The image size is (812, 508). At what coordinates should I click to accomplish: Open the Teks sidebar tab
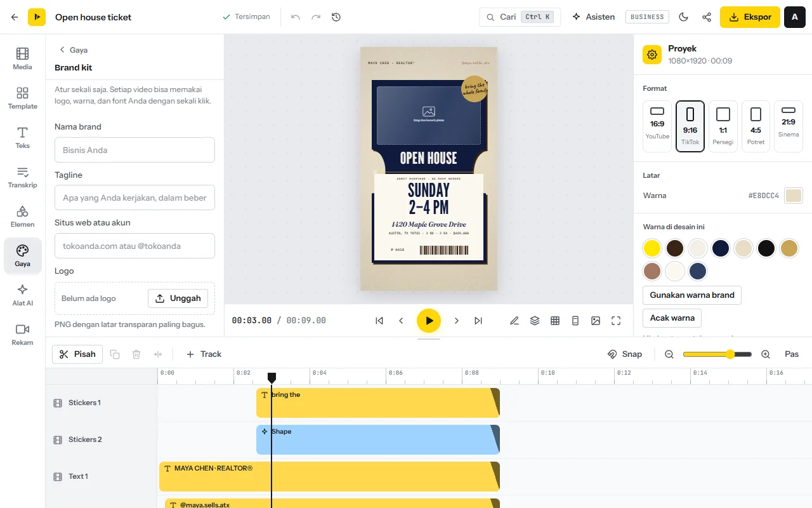(22, 138)
